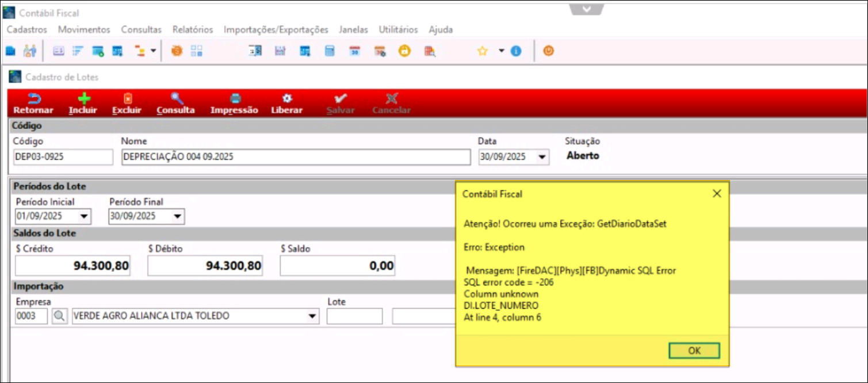Click the Excluir delete icon
868x383 pixels.
point(127,104)
